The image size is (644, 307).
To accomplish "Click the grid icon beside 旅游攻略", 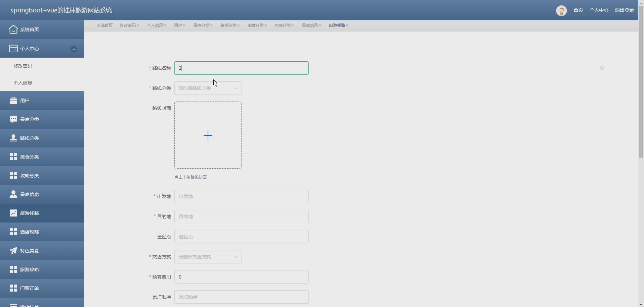I will pos(13,269).
